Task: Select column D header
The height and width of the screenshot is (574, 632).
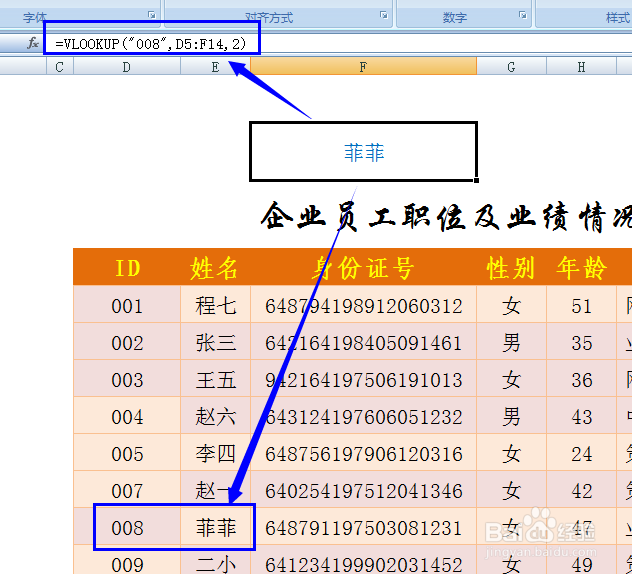Action: pyautogui.click(x=127, y=67)
